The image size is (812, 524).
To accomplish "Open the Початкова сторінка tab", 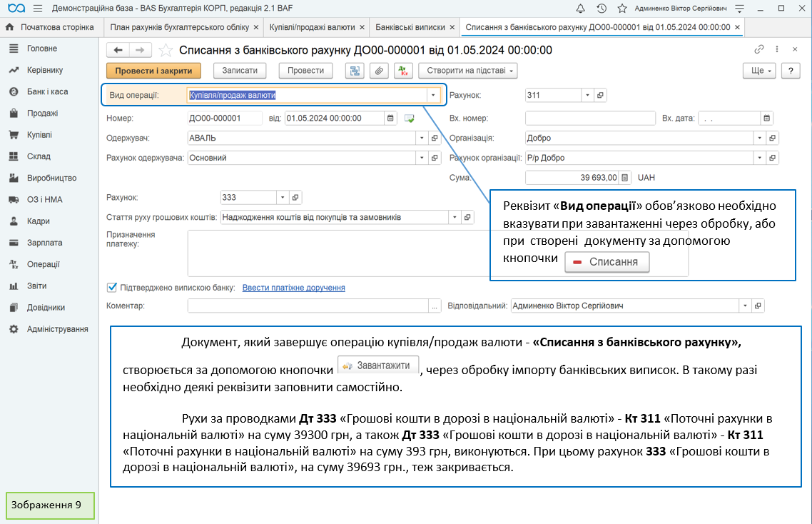I will tap(50, 27).
